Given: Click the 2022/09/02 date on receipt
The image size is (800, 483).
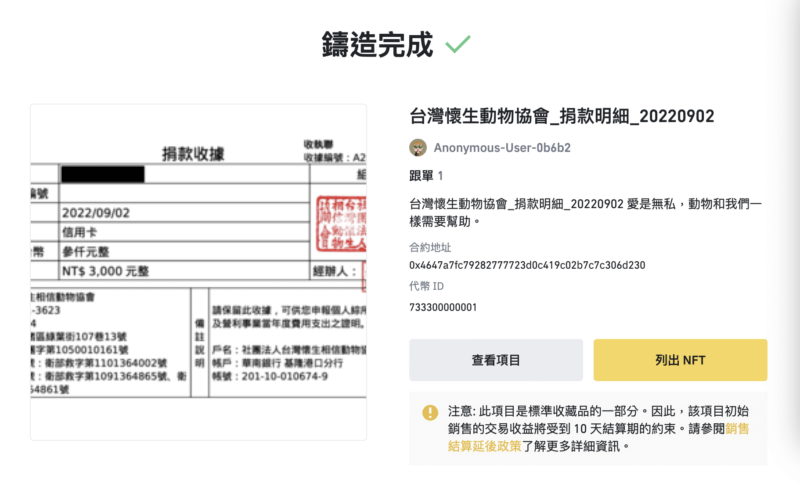Looking at the screenshot, I should pyautogui.click(x=96, y=213).
